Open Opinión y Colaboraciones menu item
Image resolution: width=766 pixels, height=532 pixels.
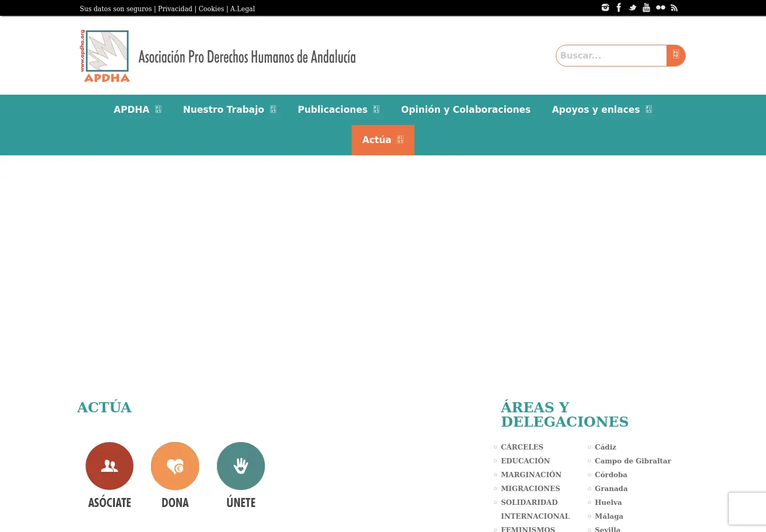[465, 109]
